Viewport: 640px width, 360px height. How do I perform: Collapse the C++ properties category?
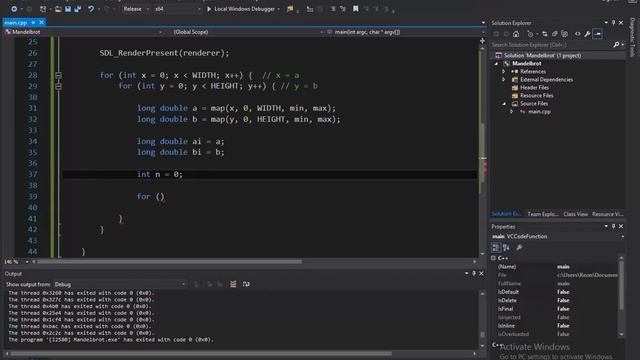(x=493, y=258)
